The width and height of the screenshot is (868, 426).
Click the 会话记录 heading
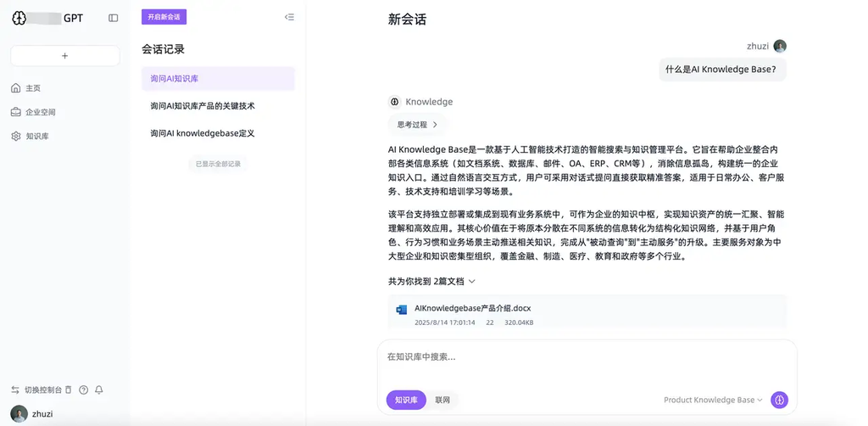pos(164,49)
